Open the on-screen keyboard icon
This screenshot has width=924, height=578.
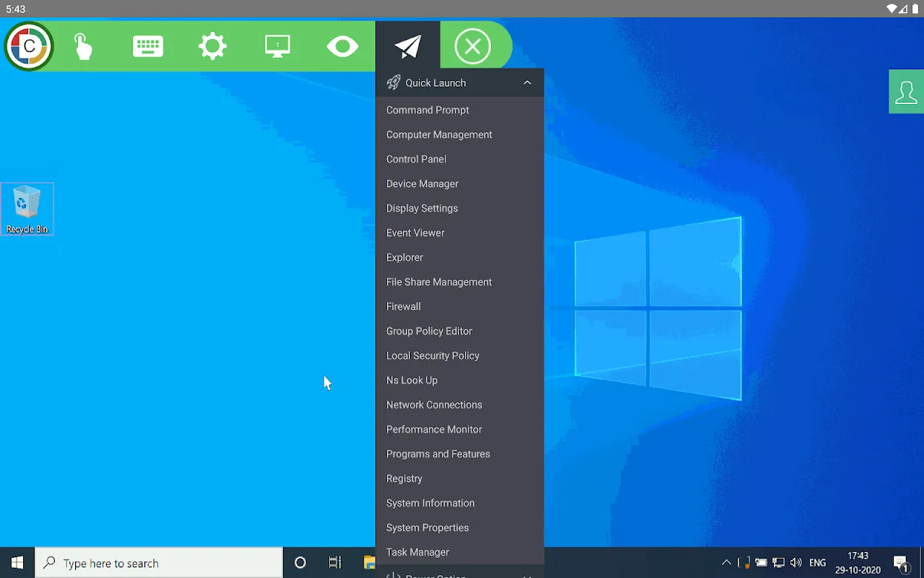coord(148,47)
